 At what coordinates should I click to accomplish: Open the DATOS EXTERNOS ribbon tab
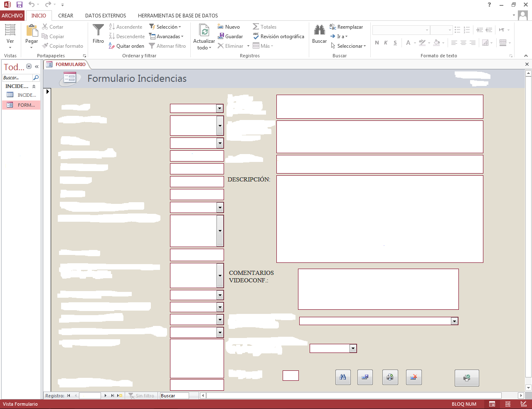(106, 15)
